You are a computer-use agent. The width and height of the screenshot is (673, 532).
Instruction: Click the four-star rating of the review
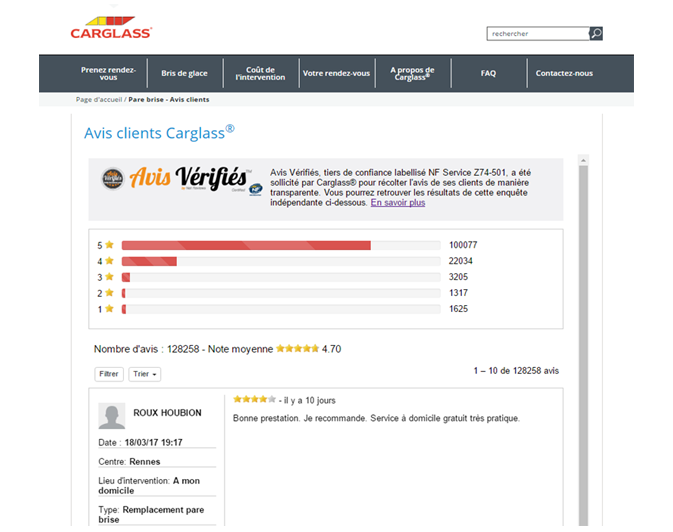click(x=254, y=399)
